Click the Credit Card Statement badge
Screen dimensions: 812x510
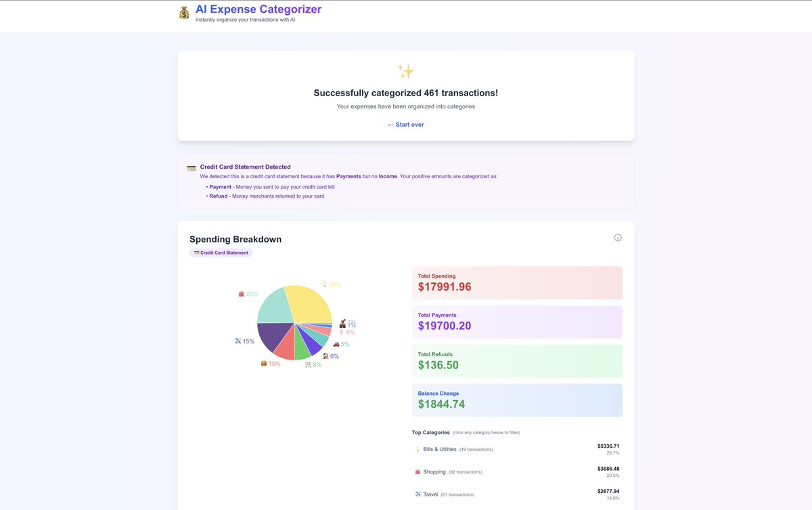point(221,253)
